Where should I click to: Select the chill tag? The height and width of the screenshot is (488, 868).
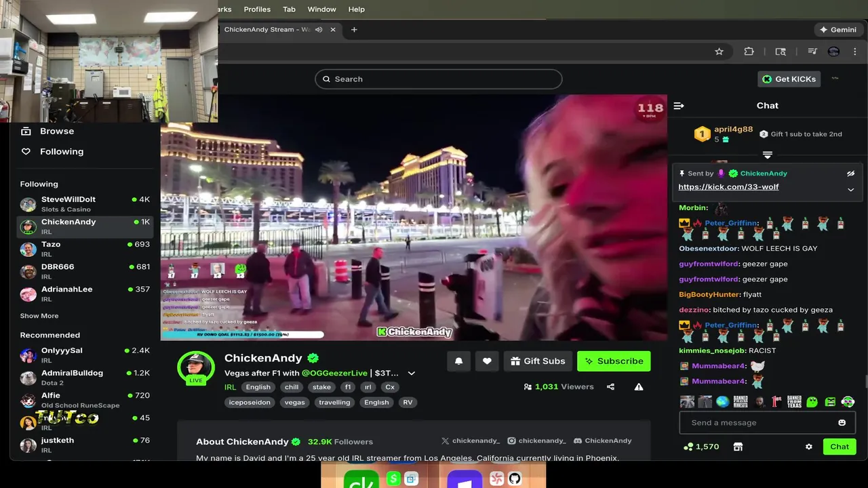coord(292,387)
